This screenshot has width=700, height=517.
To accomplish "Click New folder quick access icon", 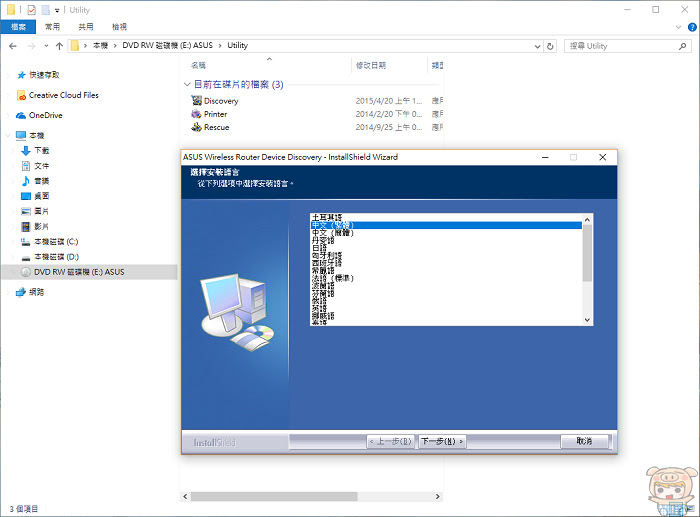I will click(45, 9).
